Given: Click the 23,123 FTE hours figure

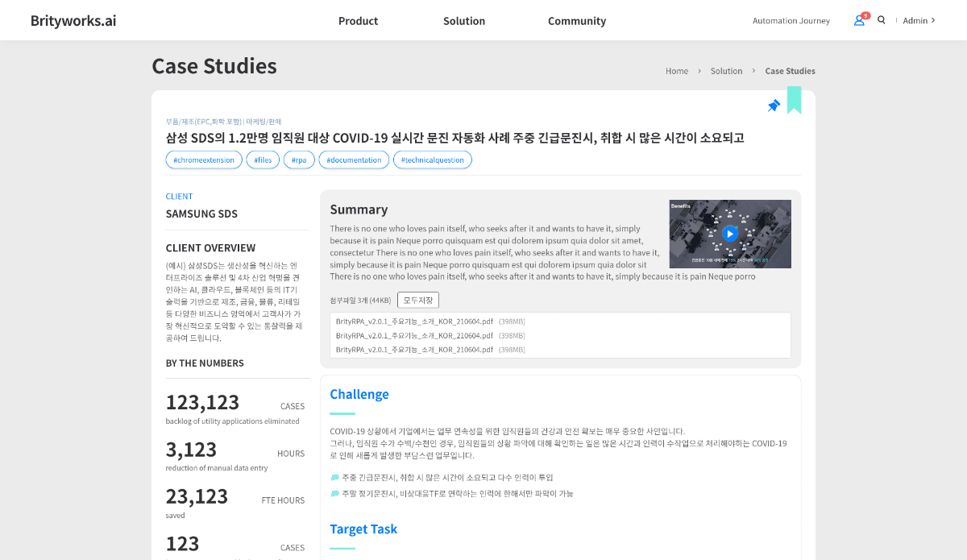Looking at the screenshot, I should pyautogui.click(x=197, y=496).
